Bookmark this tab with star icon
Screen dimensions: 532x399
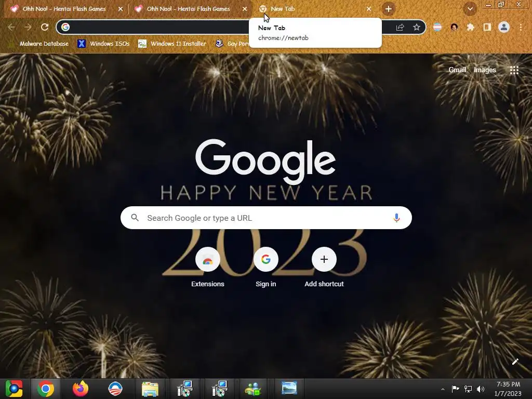(417, 27)
